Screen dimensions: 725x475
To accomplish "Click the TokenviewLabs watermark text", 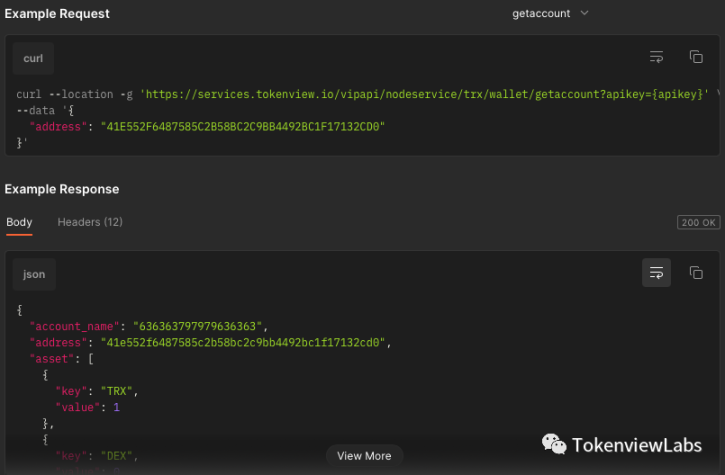I will pyautogui.click(x=636, y=445).
